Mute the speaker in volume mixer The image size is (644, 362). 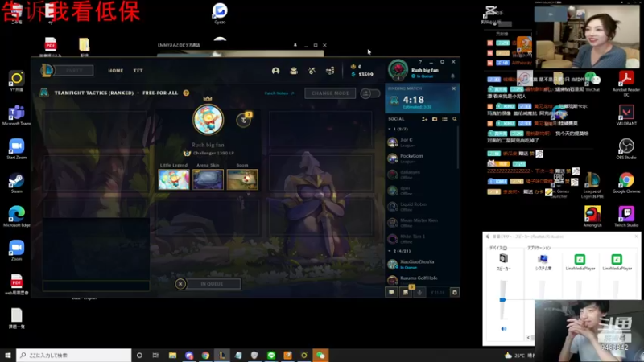click(504, 329)
